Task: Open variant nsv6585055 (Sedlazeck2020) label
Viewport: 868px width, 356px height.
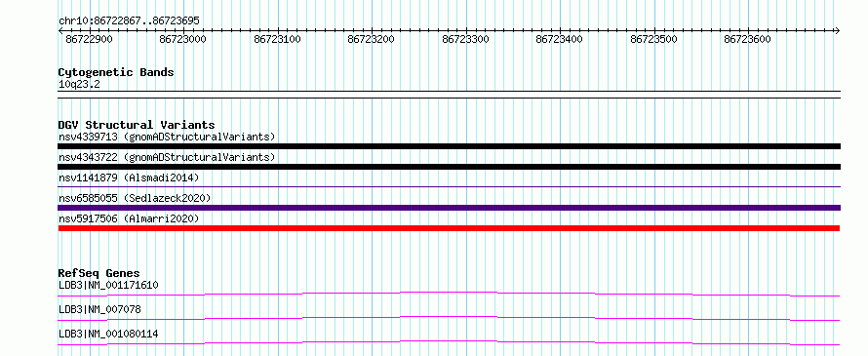Action: 135,198
